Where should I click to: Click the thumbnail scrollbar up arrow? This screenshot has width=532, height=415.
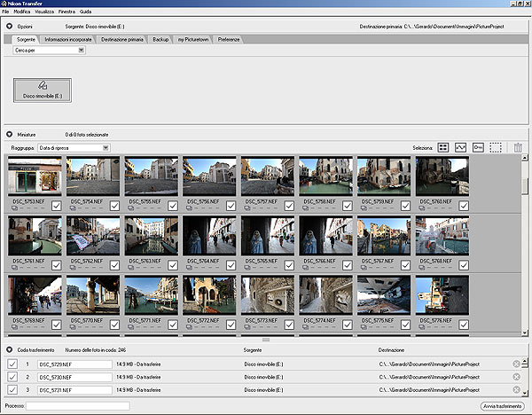tap(525, 157)
